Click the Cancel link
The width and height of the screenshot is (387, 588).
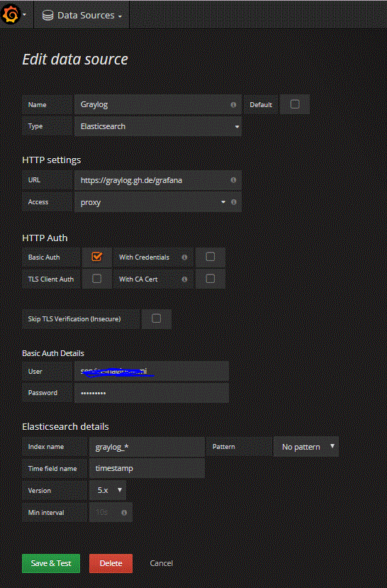[162, 563]
